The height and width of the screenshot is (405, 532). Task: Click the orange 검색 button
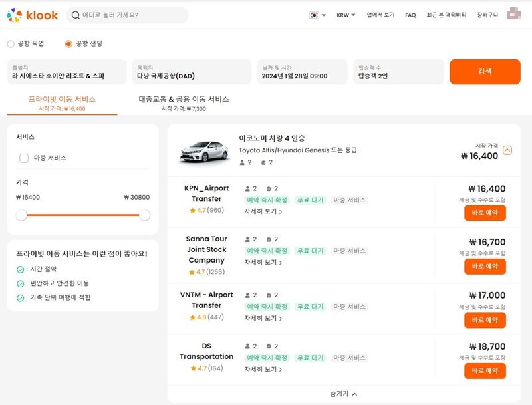[x=485, y=72]
